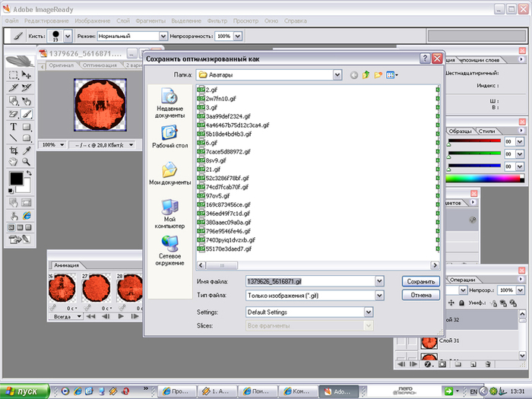Click foreground color black swatch

point(16,178)
